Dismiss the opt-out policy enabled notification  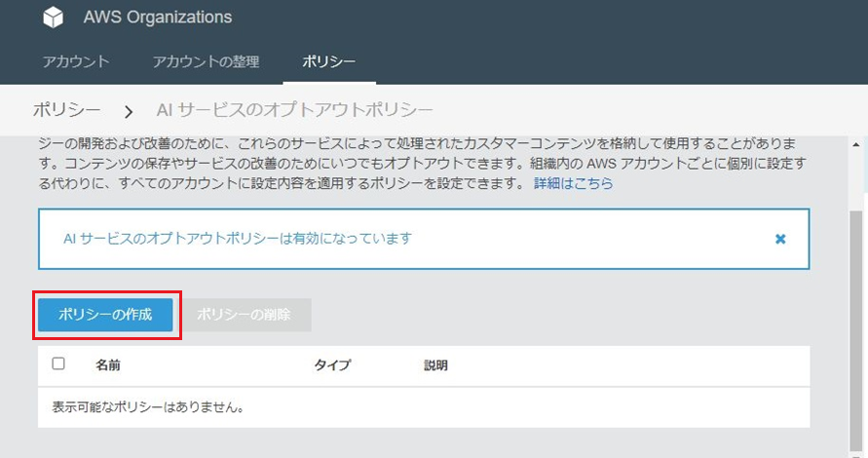[x=780, y=239]
